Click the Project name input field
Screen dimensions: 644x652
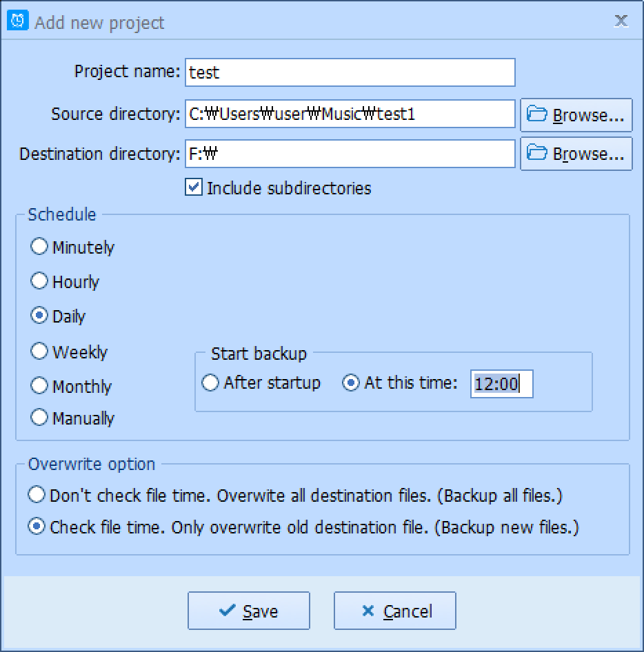point(350,72)
